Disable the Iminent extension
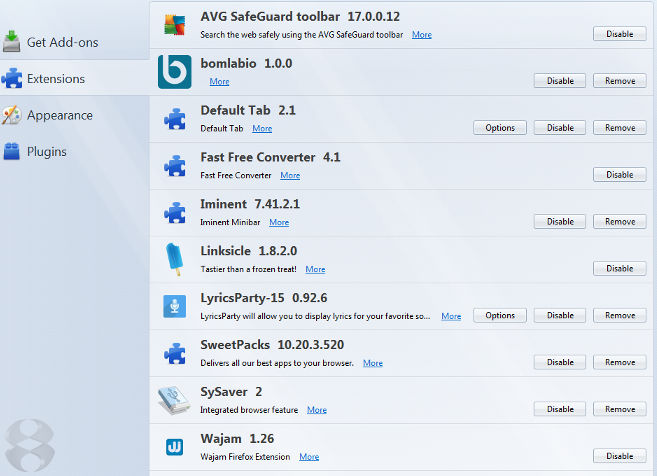The height and width of the screenshot is (476, 657). 560,222
